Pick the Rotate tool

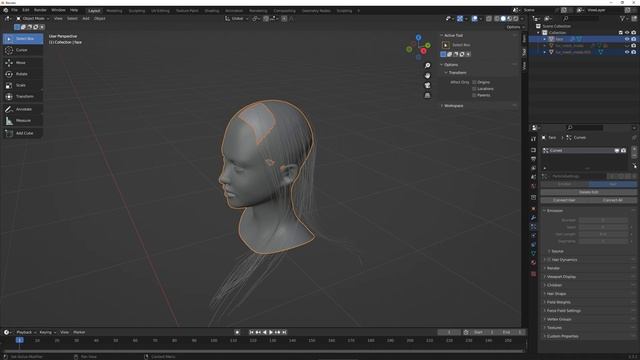click(x=23, y=74)
